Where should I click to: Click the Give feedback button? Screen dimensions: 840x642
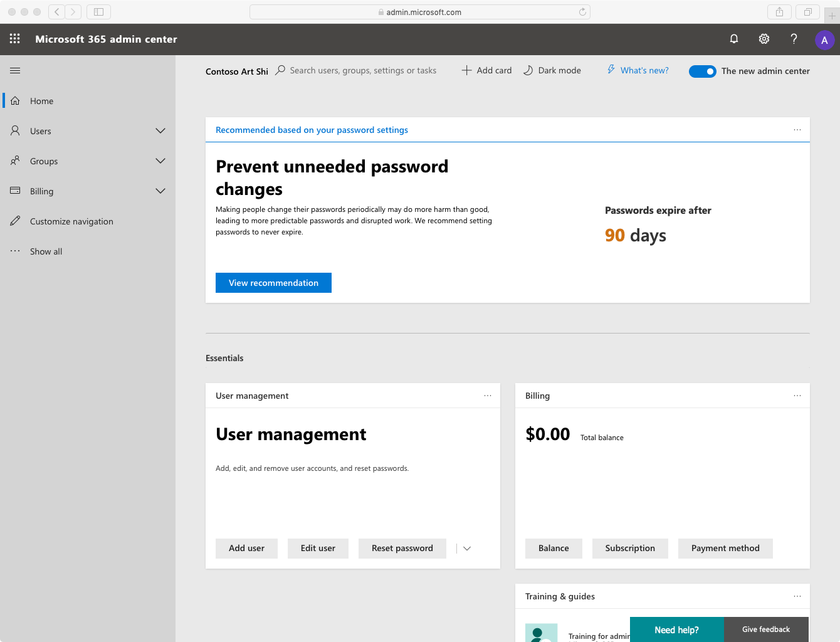pyautogui.click(x=766, y=629)
